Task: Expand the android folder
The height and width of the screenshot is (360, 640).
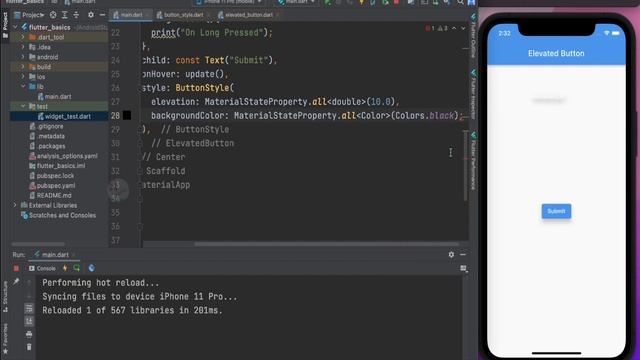Action: (23, 57)
